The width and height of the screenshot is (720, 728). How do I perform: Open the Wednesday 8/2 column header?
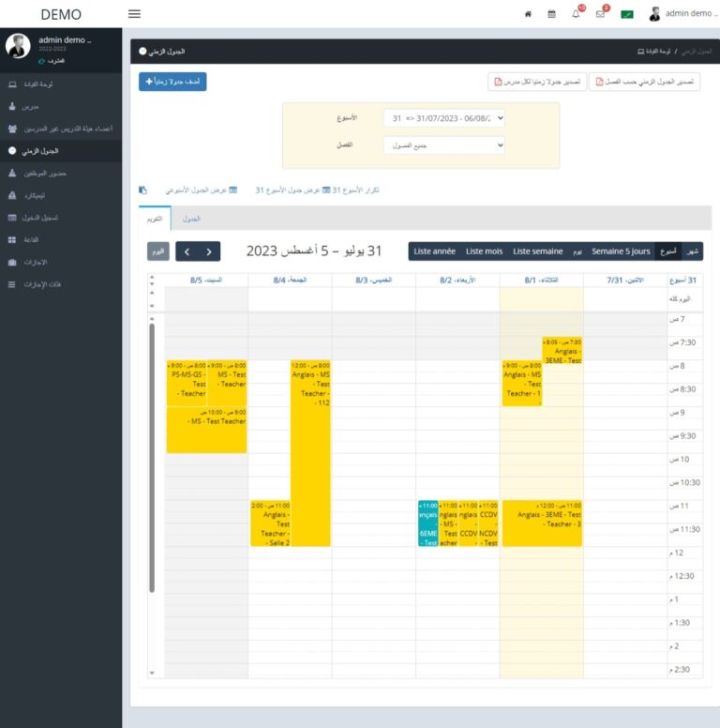457,280
